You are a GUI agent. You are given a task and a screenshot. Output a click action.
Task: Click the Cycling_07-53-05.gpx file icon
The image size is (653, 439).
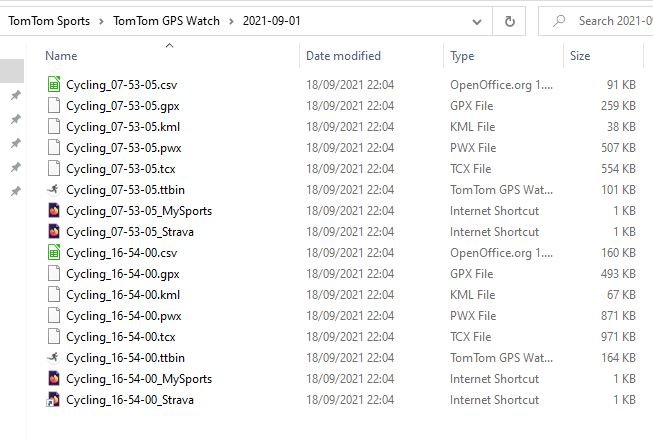click(x=54, y=106)
